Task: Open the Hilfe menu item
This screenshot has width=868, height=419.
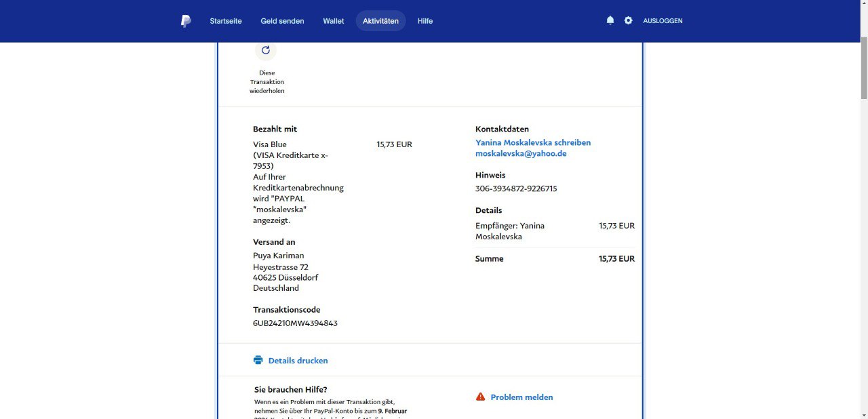Action: (425, 21)
